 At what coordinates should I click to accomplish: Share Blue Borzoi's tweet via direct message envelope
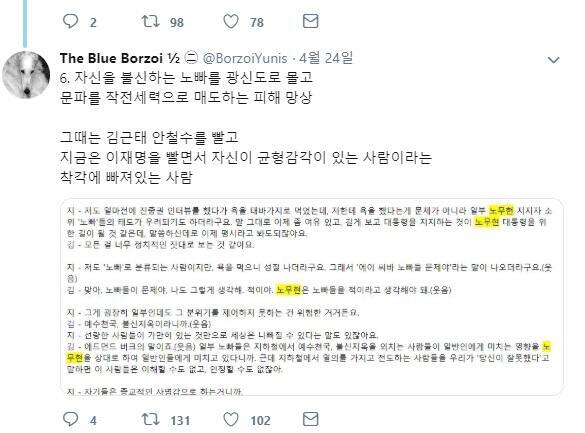(310, 420)
